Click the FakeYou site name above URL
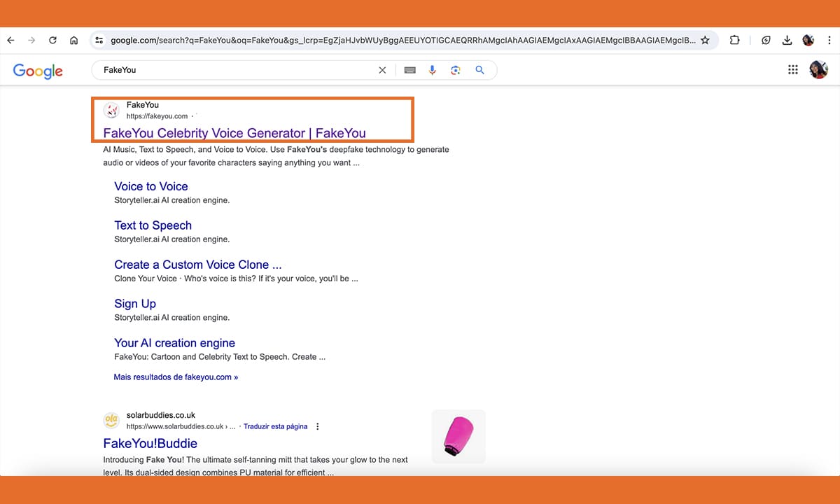 (143, 105)
